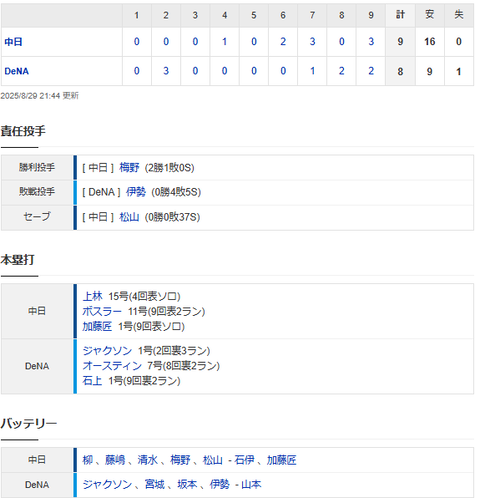480x498 pixels.
Task: Open 加藤匠 link in home run list
Action: tap(97, 326)
